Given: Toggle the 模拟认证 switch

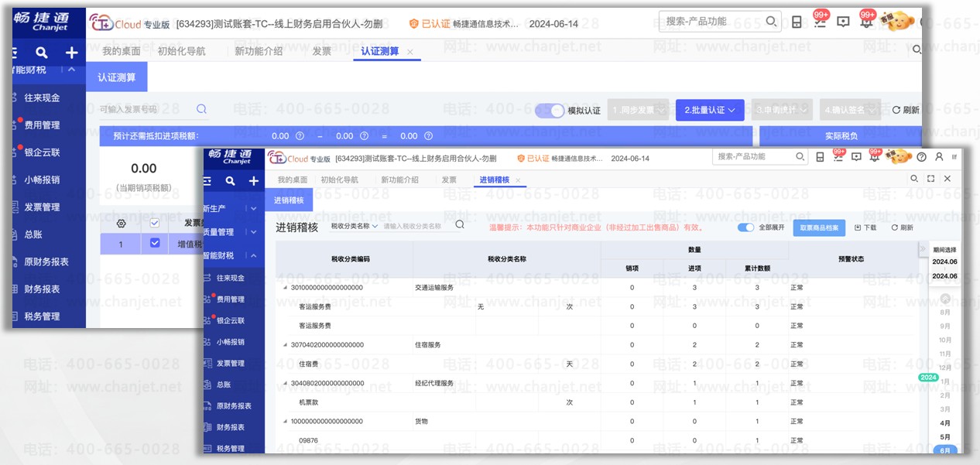Looking at the screenshot, I should click(x=550, y=111).
